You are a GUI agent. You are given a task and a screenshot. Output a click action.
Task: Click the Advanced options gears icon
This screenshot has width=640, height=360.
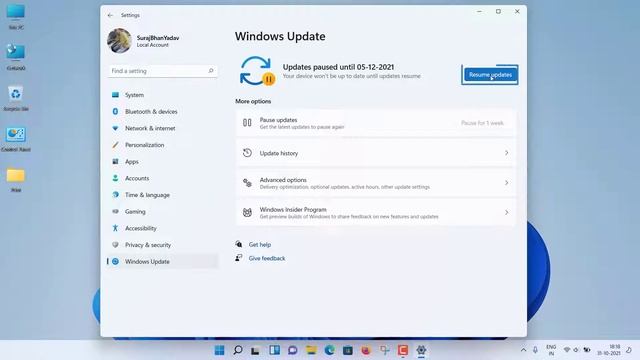(247, 183)
